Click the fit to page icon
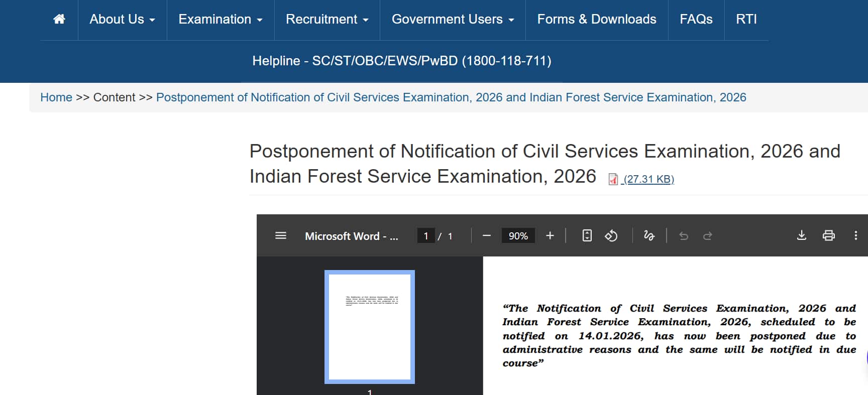This screenshot has height=395, width=868. 587,235
